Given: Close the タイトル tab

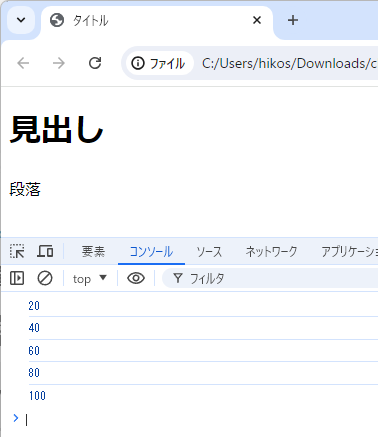Looking at the screenshot, I should coord(257,20).
